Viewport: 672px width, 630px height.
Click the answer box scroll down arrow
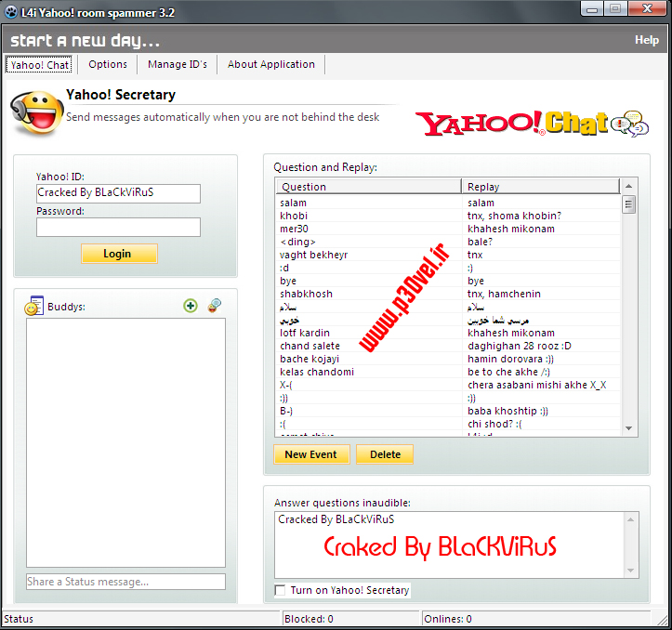630,570
